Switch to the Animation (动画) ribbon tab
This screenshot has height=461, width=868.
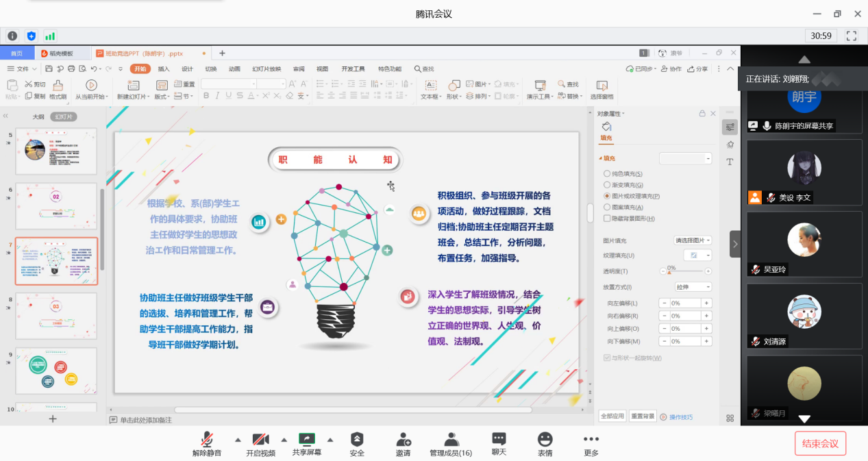(x=234, y=68)
